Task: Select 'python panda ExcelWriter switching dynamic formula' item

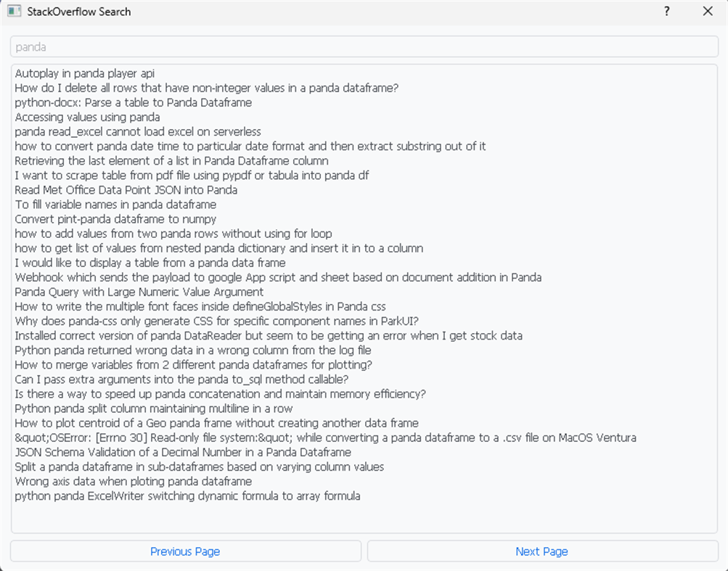Action: point(187,496)
